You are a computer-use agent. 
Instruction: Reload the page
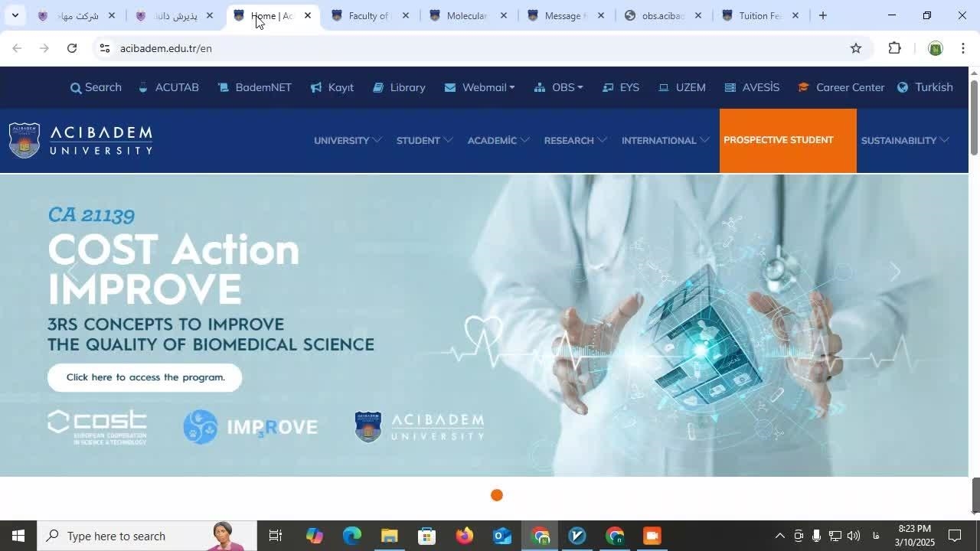[x=72, y=48]
